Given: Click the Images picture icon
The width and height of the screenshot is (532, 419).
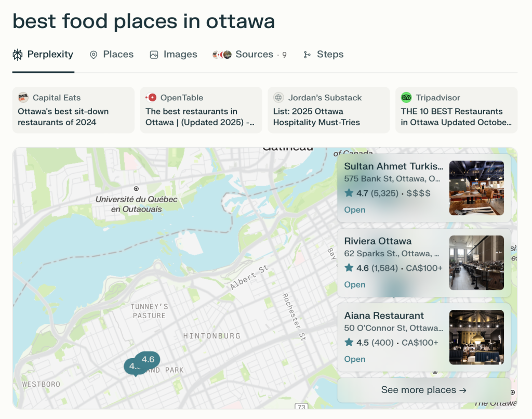Looking at the screenshot, I should click(x=154, y=55).
